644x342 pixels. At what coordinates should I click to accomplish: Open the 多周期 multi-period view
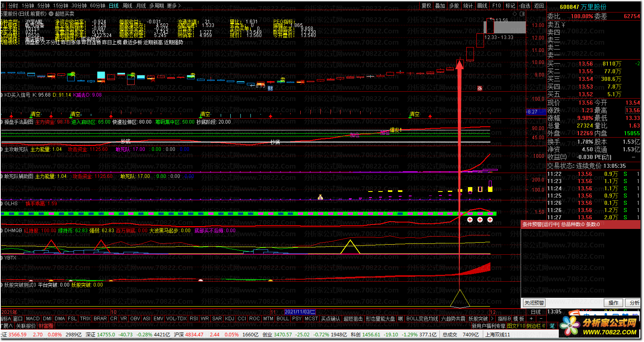[x=156, y=6]
